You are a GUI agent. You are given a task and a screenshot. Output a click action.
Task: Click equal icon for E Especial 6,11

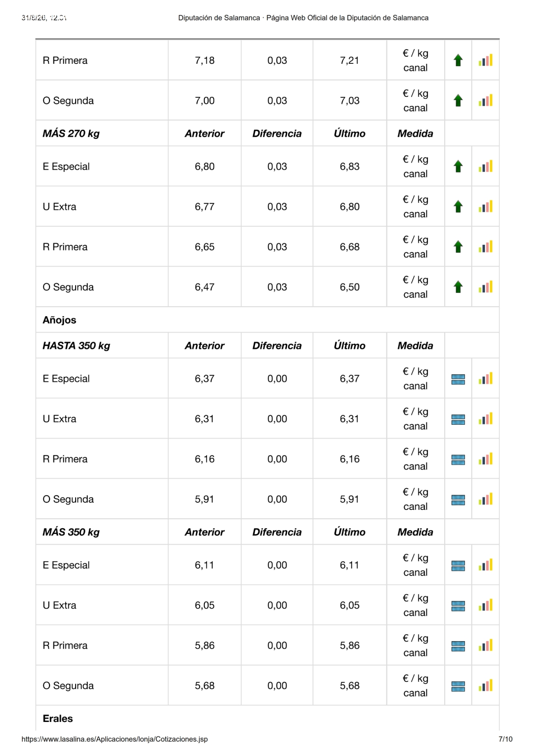point(458,566)
